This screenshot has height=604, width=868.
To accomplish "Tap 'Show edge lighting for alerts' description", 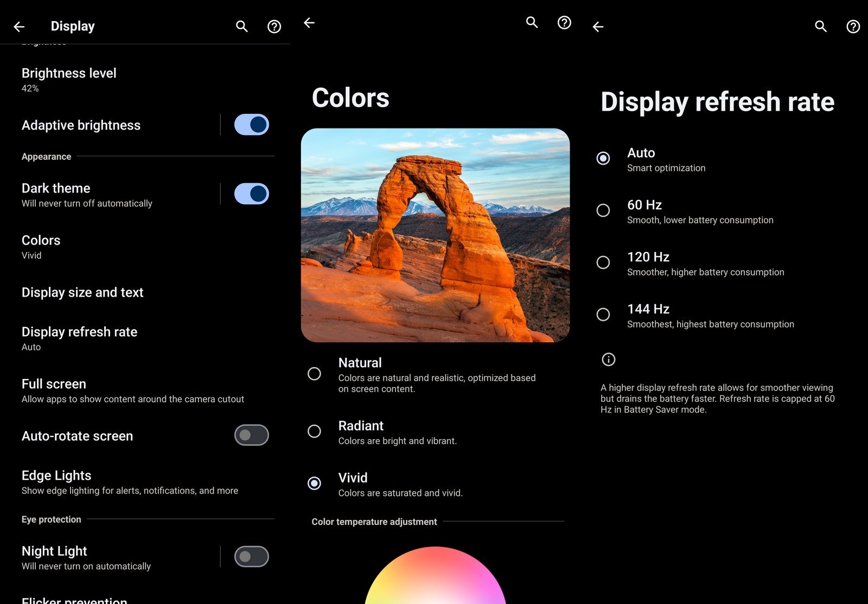I will pos(130,491).
